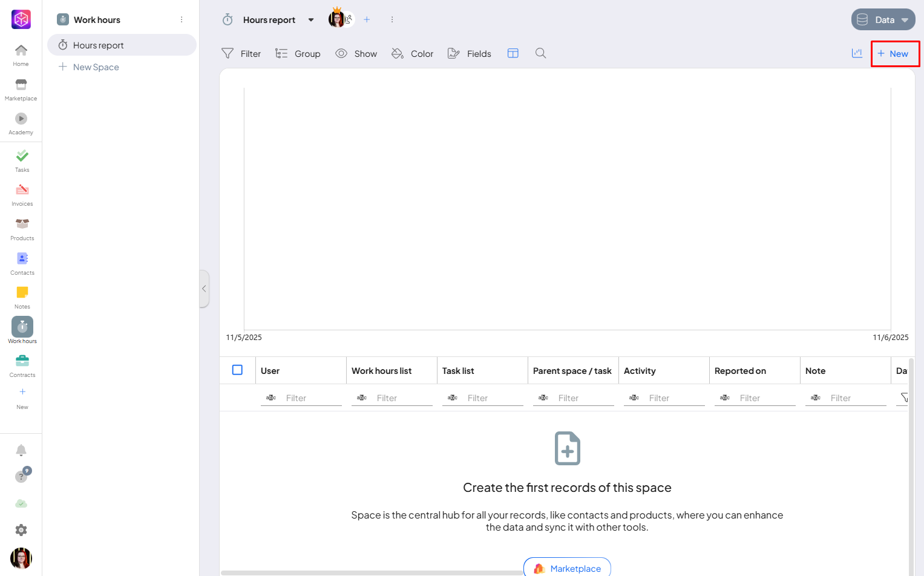The height and width of the screenshot is (576, 924).
Task: Follow the Marketplace link below empty state
Action: [x=567, y=568]
